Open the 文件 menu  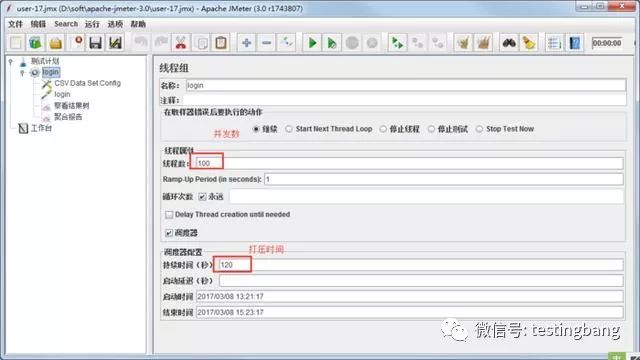pyautogui.click(x=16, y=24)
